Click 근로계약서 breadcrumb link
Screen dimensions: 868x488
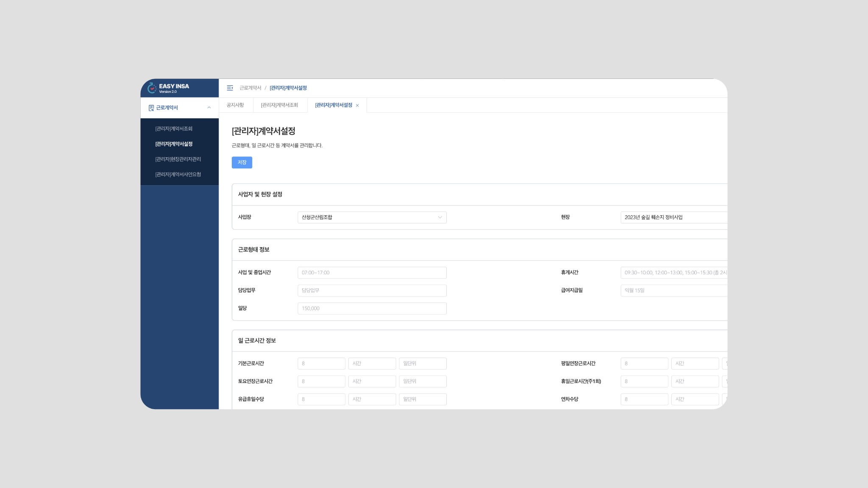pos(250,88)
